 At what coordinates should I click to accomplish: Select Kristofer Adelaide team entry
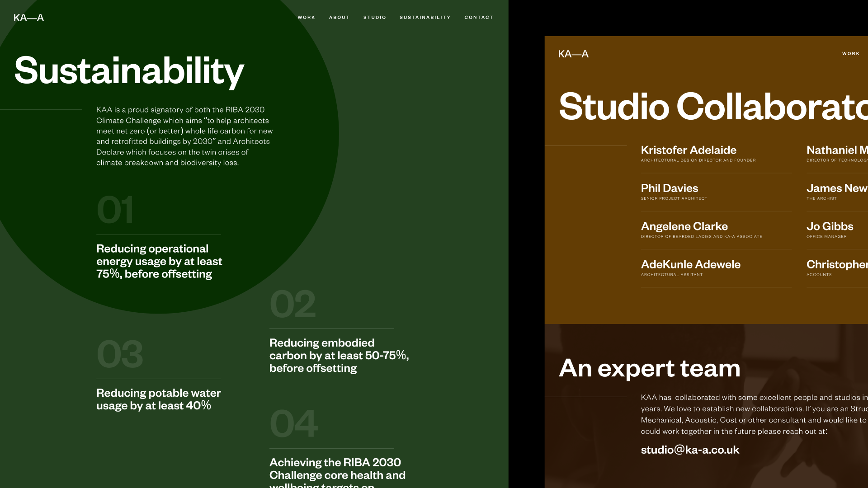688,150
